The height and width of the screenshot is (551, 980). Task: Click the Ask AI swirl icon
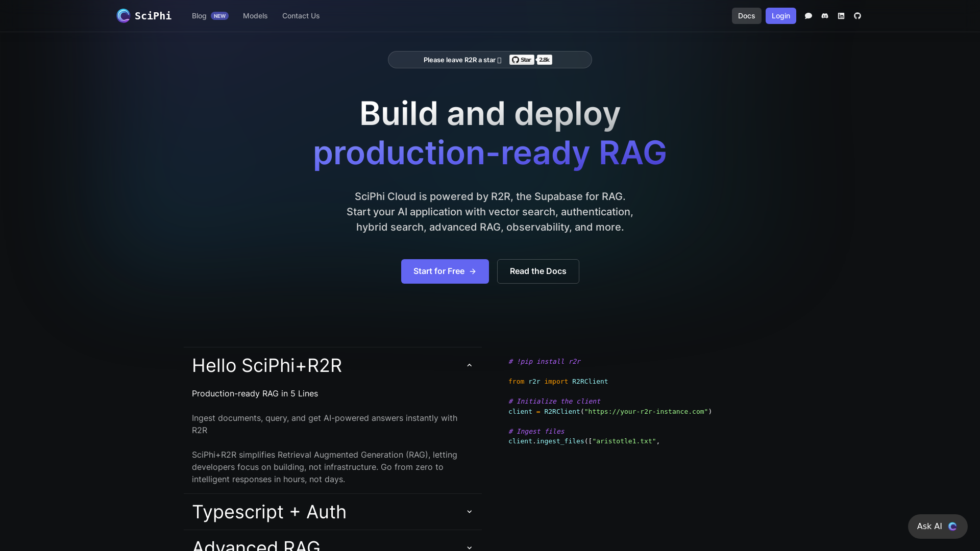(952, 527)
